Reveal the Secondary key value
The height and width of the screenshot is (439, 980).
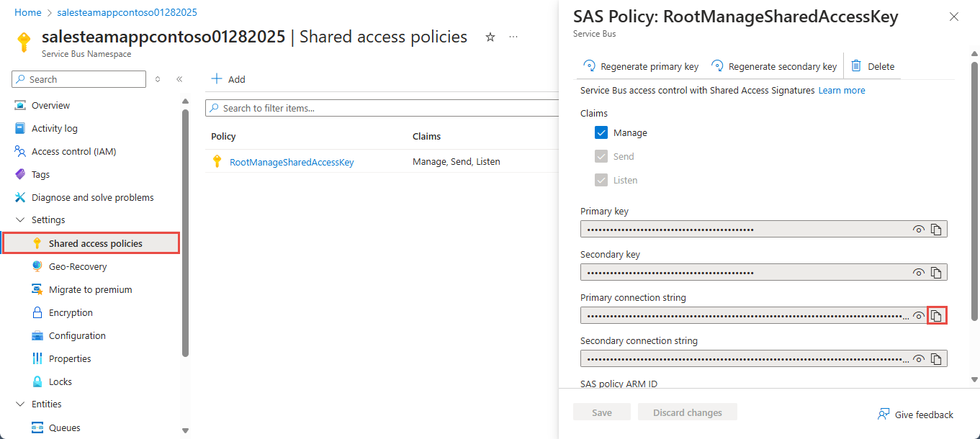[919, 273]
